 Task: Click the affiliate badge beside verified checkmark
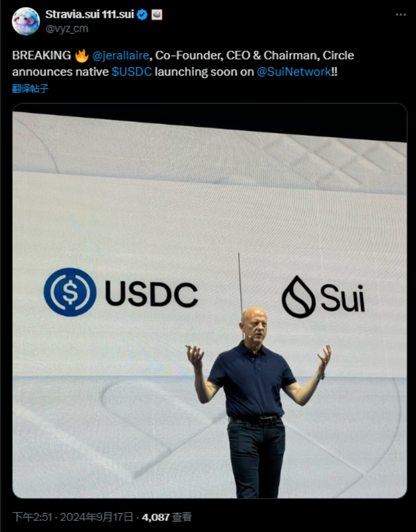[157, 14]
